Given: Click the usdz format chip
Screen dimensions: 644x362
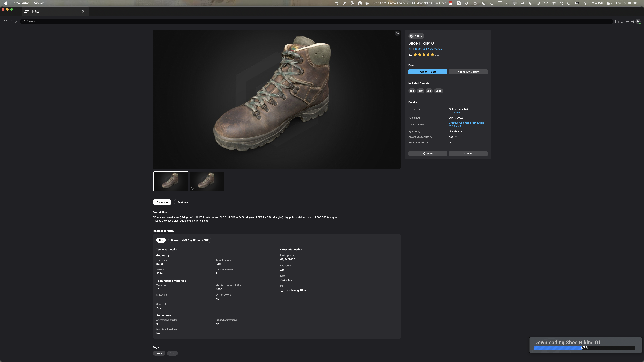Looking at the screenshot, I should pyautogui.click(x=438, y=91).
